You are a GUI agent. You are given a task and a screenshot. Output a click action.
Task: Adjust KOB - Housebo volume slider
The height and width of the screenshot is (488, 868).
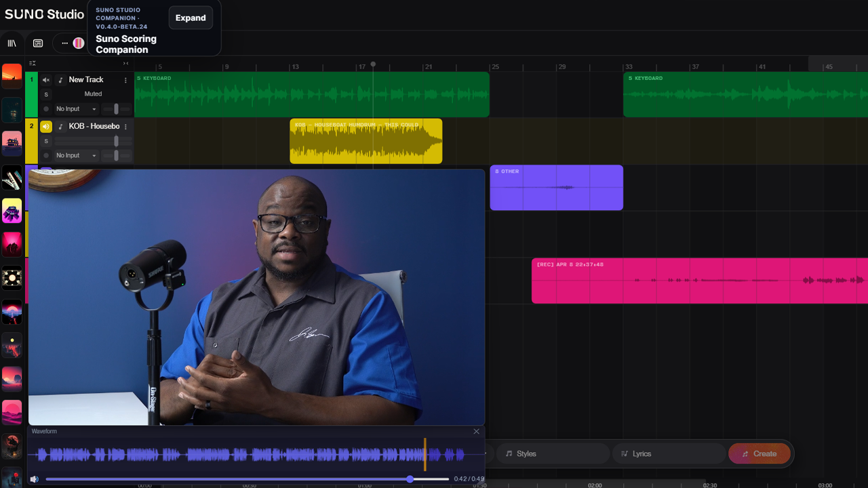click(x=92, y=141)
